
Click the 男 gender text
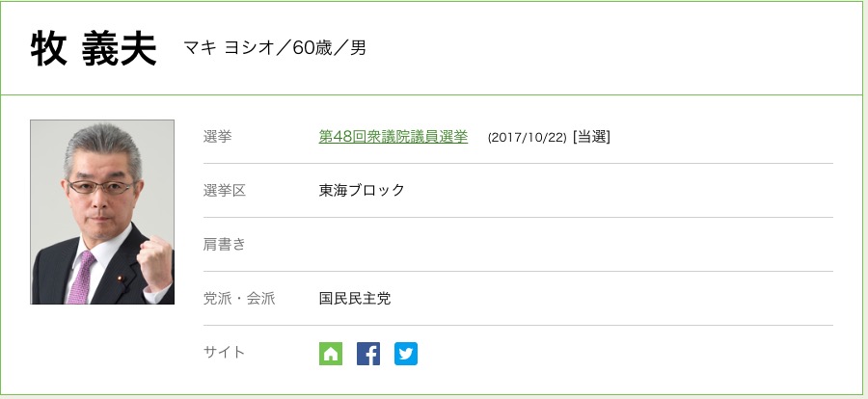click(358, 47)
